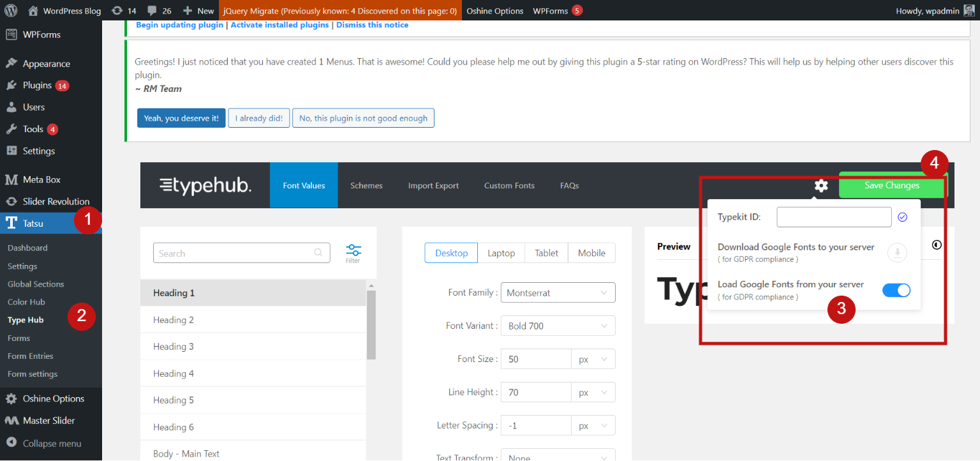Open the comments indicator showing 26
The image size is (980, 461).
pyautogui.click(x=159, y=10)
